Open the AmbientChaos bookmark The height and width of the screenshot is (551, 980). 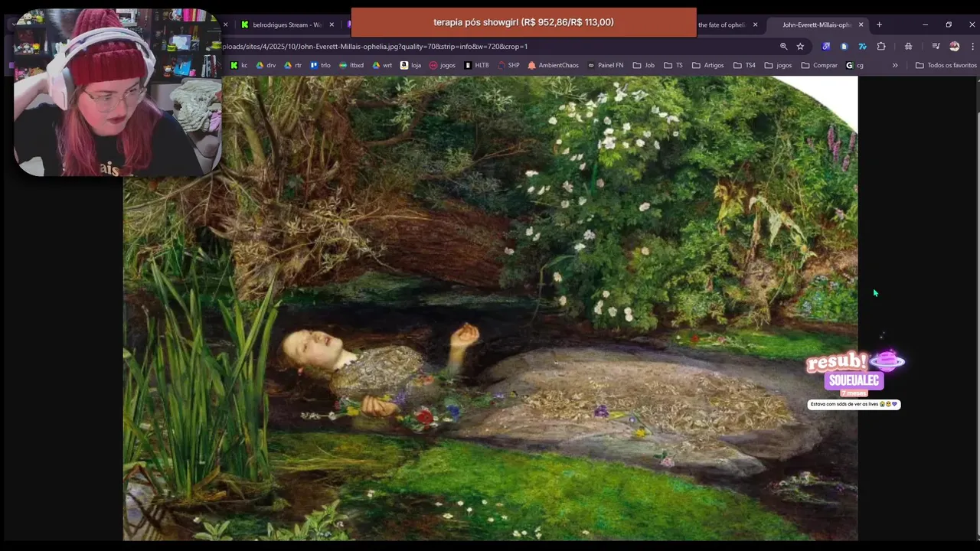553,65
